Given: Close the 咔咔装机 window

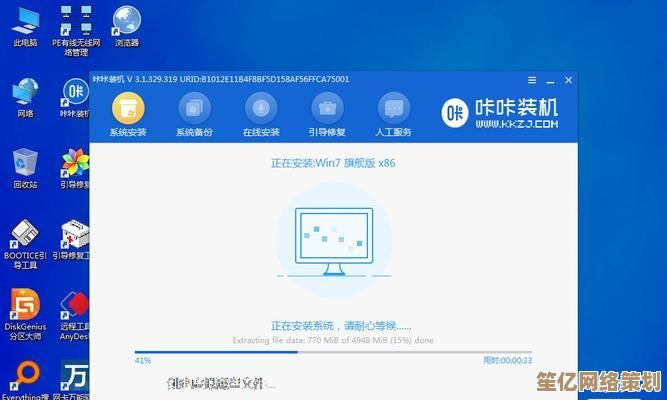Looking at the screenshot, I should point(568,80).
